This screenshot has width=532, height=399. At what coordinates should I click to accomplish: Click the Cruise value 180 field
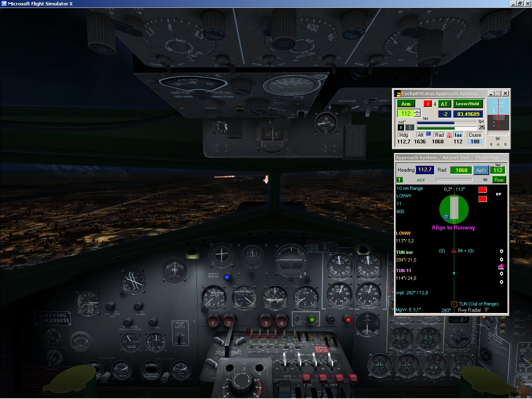[475, 142]
